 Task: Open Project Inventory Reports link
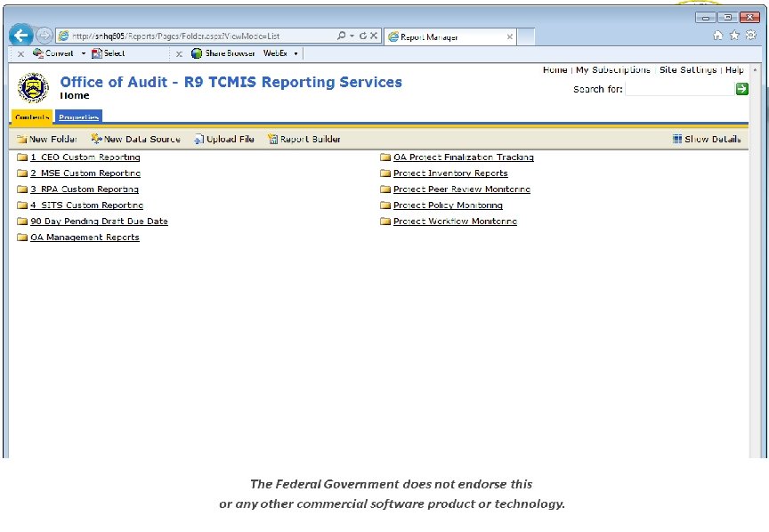450,173
